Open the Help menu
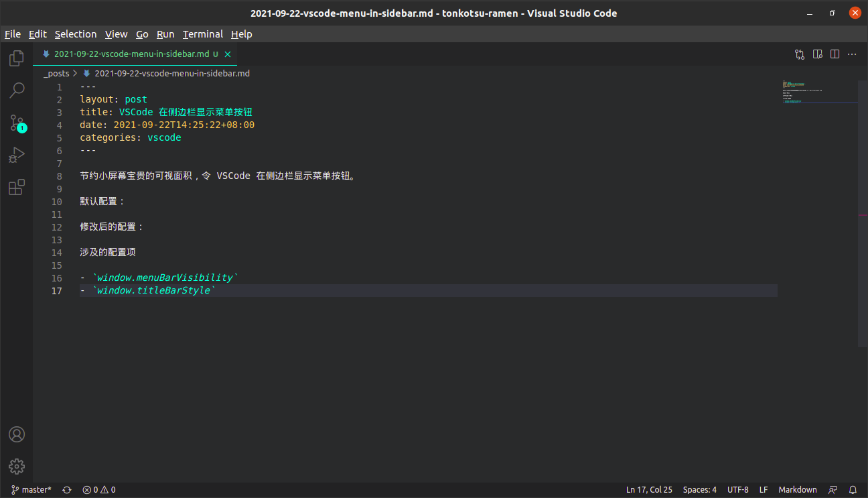 [x=242, y=34]
